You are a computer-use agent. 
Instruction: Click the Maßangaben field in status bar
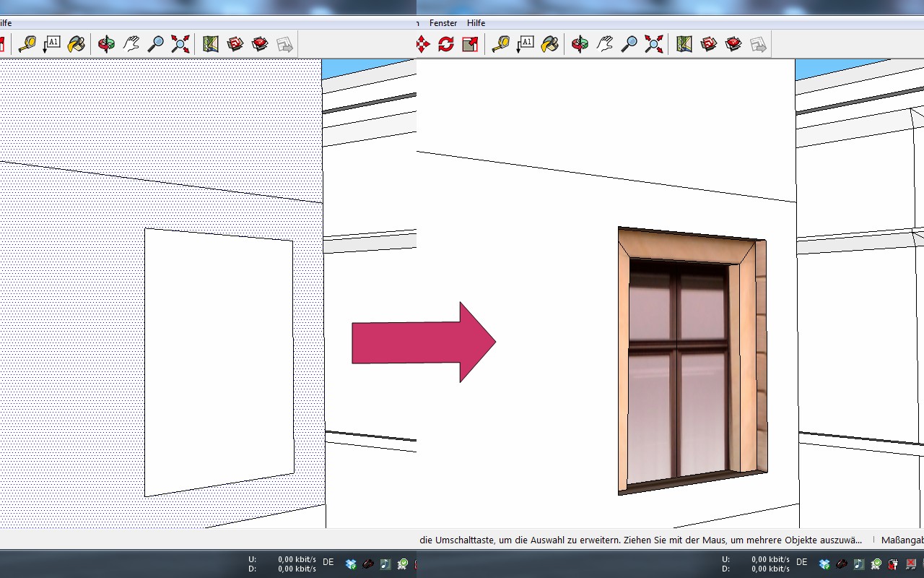click(x=902, y=540)
